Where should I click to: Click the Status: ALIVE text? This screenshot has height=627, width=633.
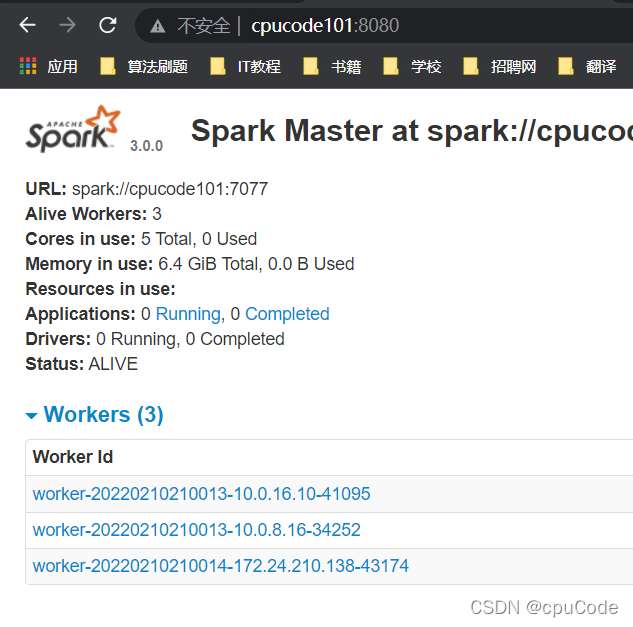(x=81, y=364)
